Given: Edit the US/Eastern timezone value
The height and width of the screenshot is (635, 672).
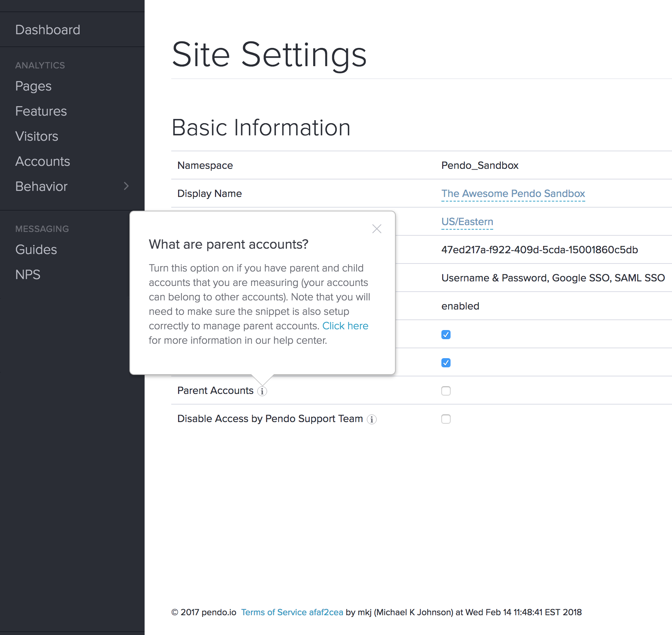Looking at the screenshot, I should [467, 222].
